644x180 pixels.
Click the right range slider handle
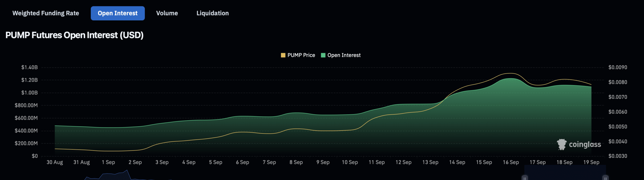tap(606, 178)
